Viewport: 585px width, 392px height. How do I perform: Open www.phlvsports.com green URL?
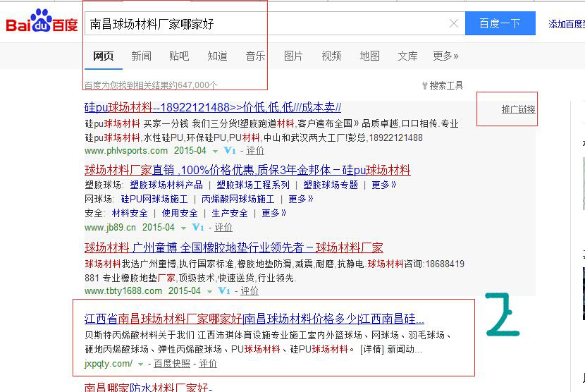[x=126, y=151]
